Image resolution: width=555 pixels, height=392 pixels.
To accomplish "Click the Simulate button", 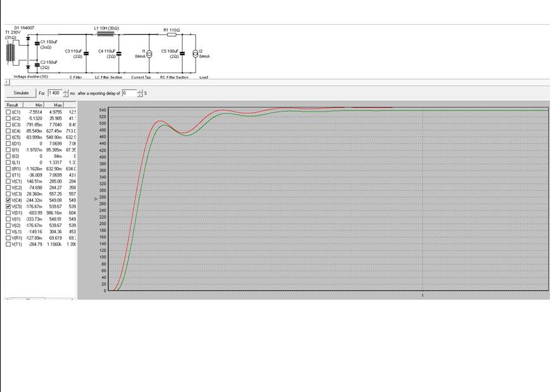I will click(x=20, y=93).
